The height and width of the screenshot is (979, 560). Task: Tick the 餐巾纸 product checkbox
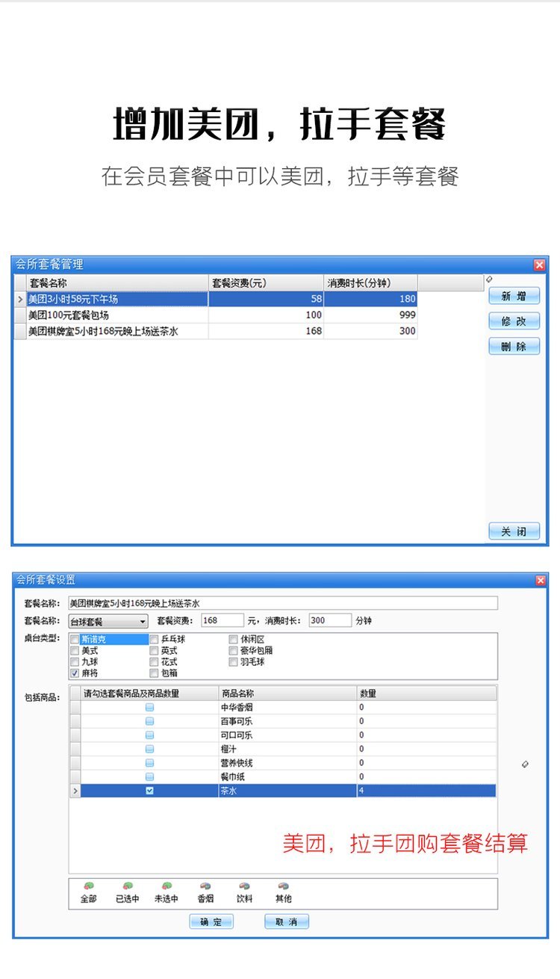(x=149, y=777)
